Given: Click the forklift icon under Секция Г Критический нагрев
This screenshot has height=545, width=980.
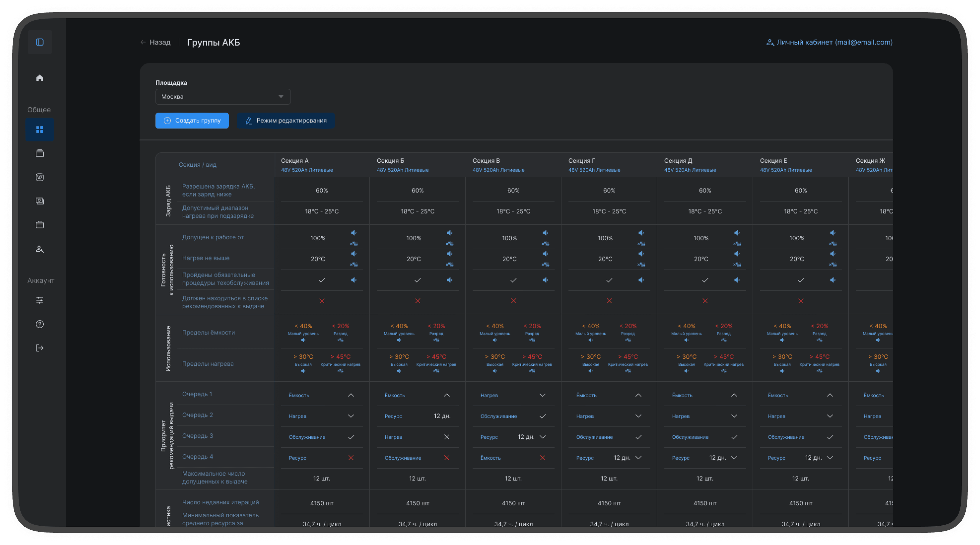Looking at the screenshot, I should coord(628,371).
